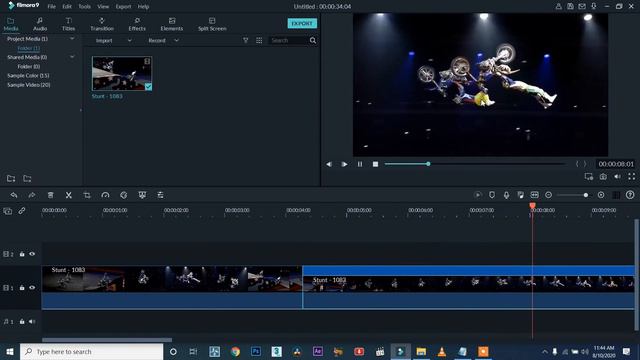The image size is (640, 360).
Task: Switch to the Audio tab
Action: click(40, 24)
